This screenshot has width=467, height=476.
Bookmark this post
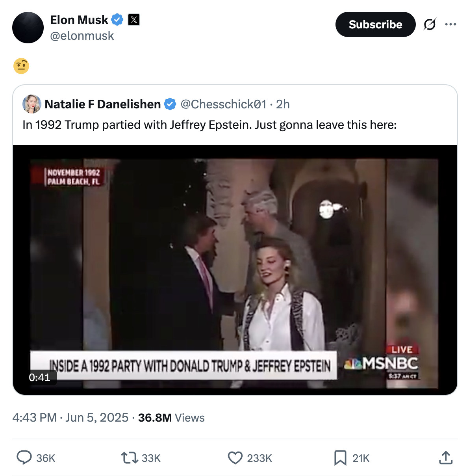click(340, 458)
